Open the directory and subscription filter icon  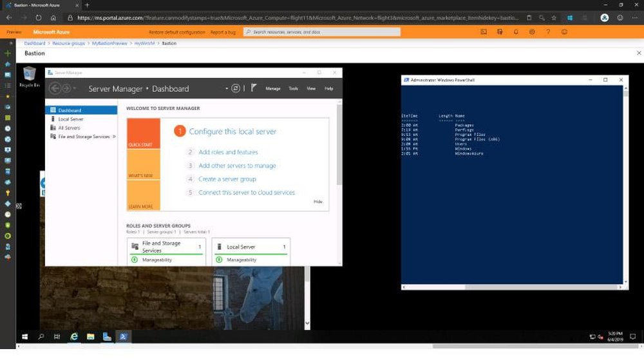500,32
